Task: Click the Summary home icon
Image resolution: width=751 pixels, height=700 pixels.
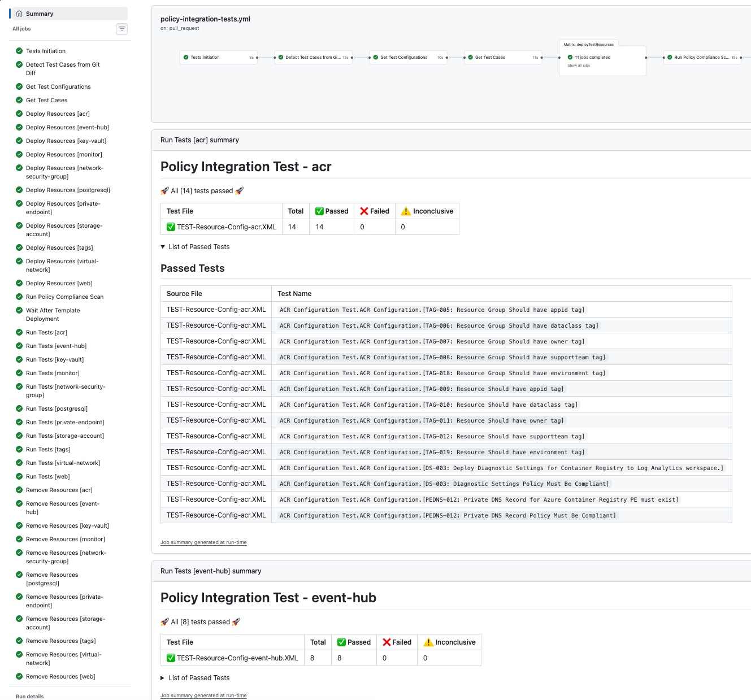Action: [x=19, y=14]
